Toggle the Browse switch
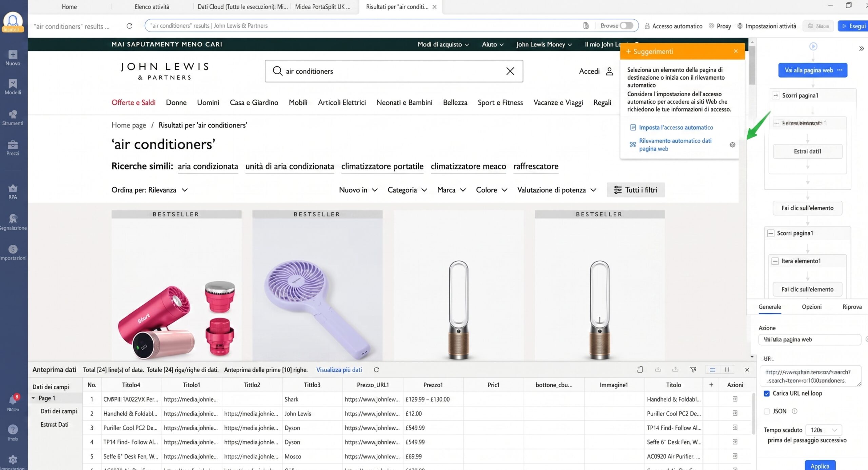The image size is (868, 470). 627,26
